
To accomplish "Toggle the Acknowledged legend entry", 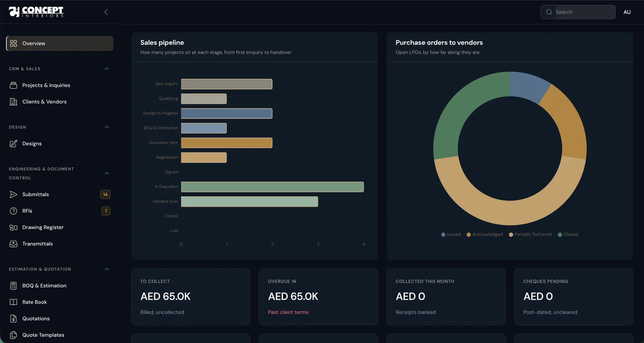I will [x=485, y=235].
